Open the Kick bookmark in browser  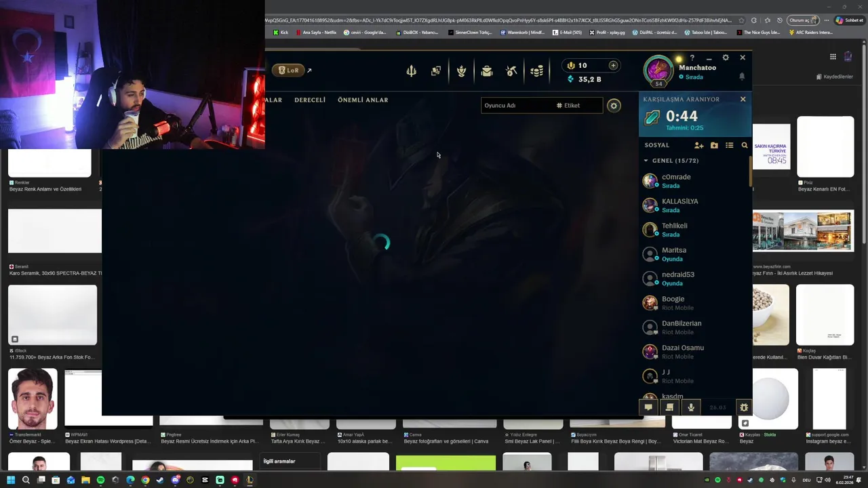click(281, 33)
